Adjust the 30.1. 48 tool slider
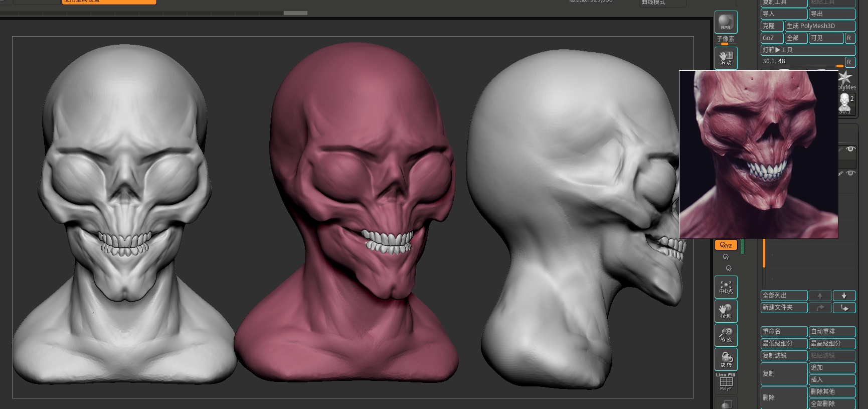868x409 pixels. pos(802,62)
